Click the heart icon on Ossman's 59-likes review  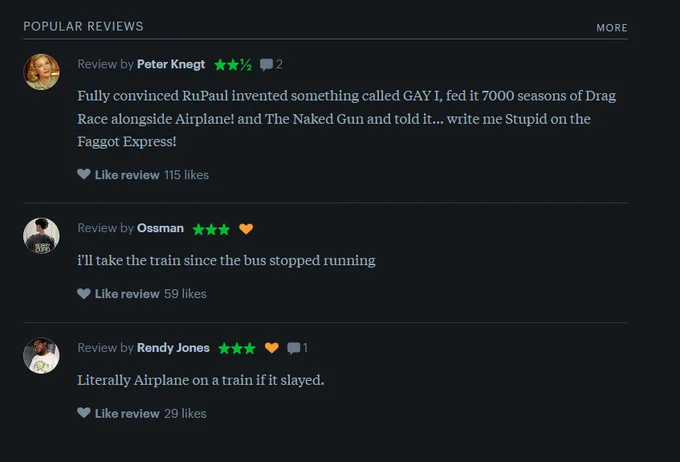(x=84, y=294)
